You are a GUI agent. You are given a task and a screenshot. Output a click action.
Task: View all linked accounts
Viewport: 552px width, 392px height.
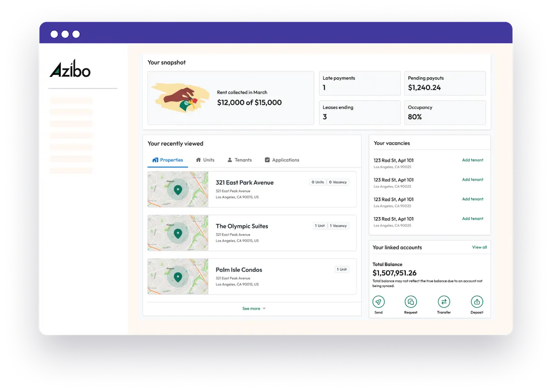[x=479, y=247]
